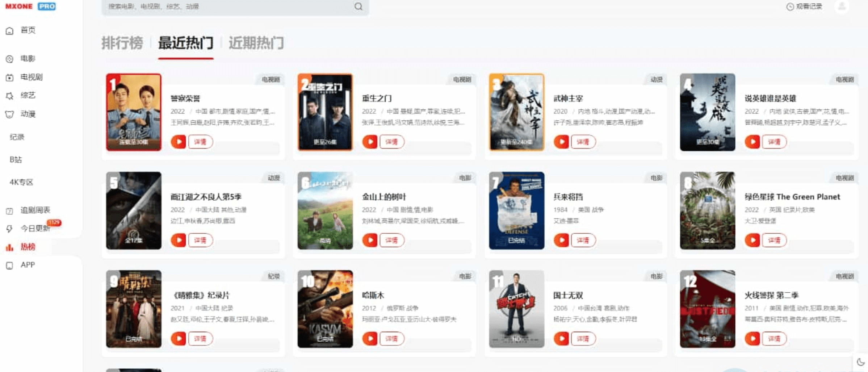
Task: Play 火线警探 第二季 play button
Action: click(752, 339)
